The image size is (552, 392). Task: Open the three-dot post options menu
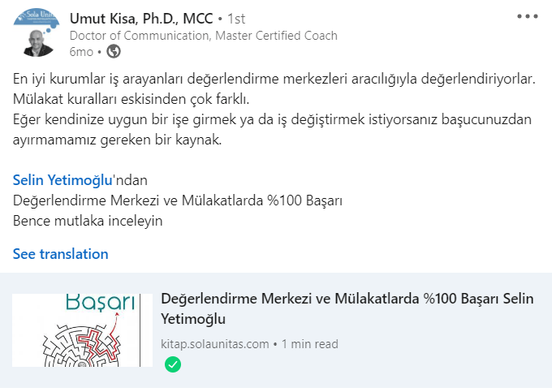(527, 16)
